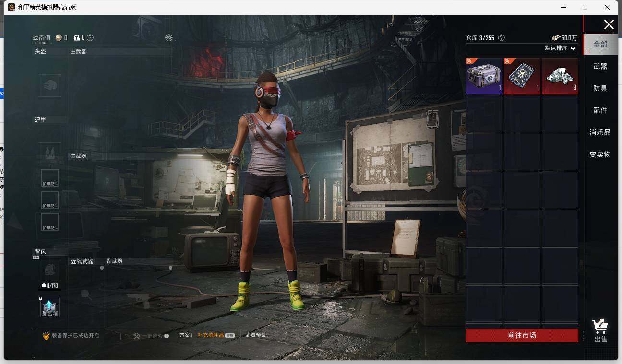Click the 近战武器 section header
622x364 pixels.
tap(82, 261)
